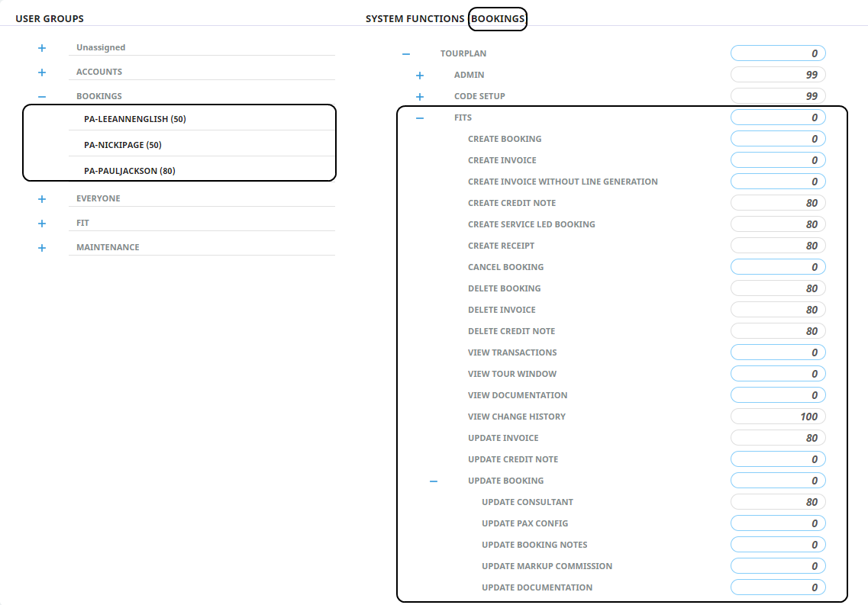Expand the MAINTENANCE user group

point(42,248)
